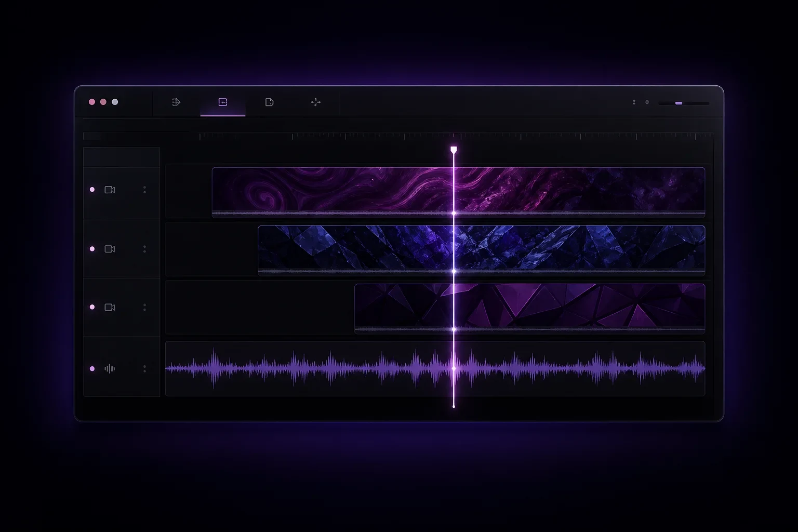Open the crosshair move tool tab
This screenshot has height=532, width=798.
[316, 102]
